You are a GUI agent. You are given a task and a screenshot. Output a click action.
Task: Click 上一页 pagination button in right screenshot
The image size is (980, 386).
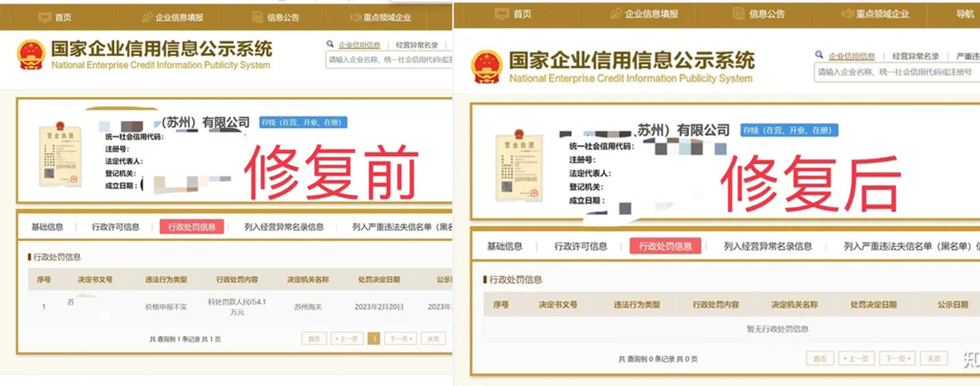point(856,358)
